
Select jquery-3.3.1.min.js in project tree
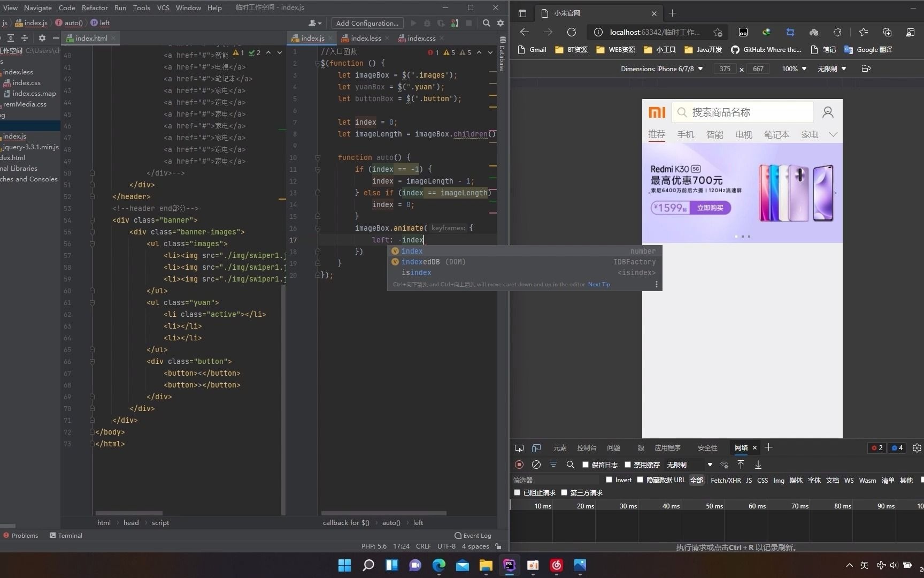[x=30, y=147]
